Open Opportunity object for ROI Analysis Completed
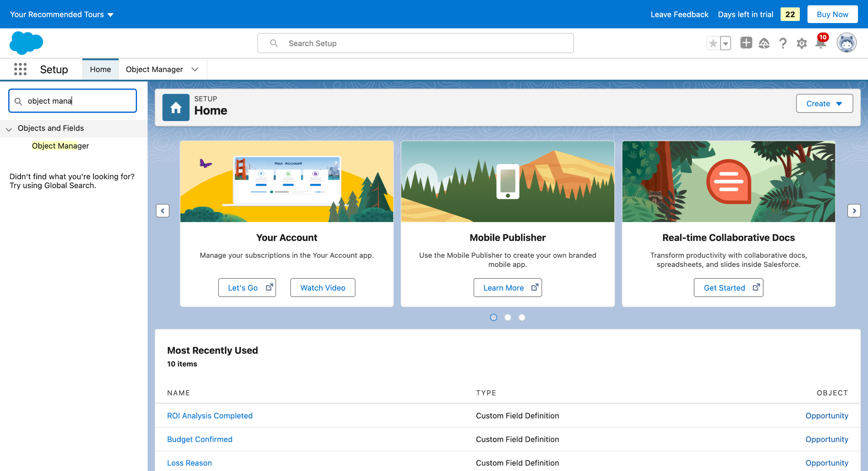The height and width of the screenshot is (471, 868). (827, 415)
